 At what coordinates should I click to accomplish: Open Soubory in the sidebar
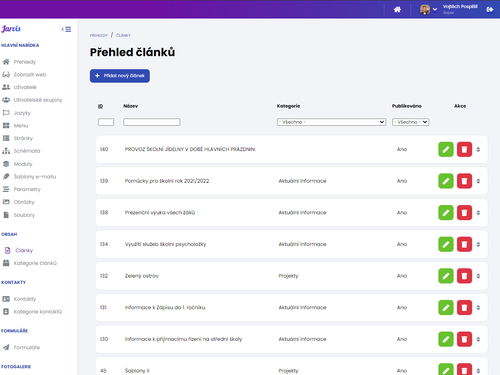(24, 215)
